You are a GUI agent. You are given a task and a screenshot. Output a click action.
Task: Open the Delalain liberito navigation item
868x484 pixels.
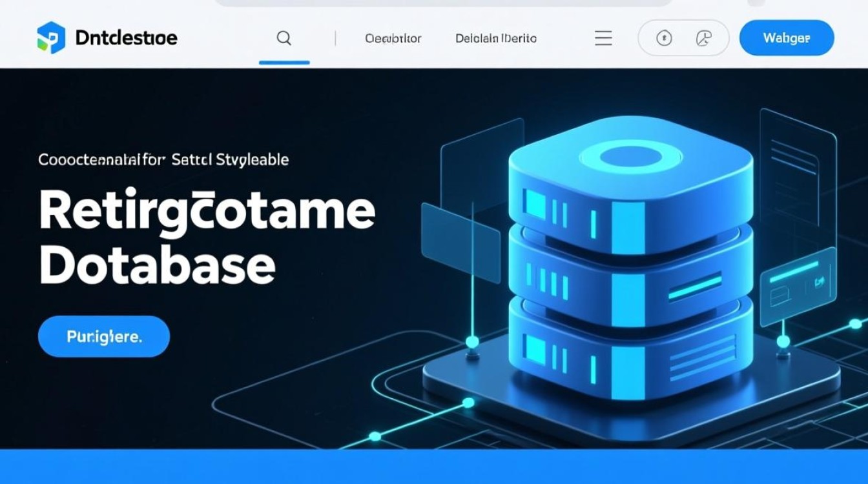point(495,38)
